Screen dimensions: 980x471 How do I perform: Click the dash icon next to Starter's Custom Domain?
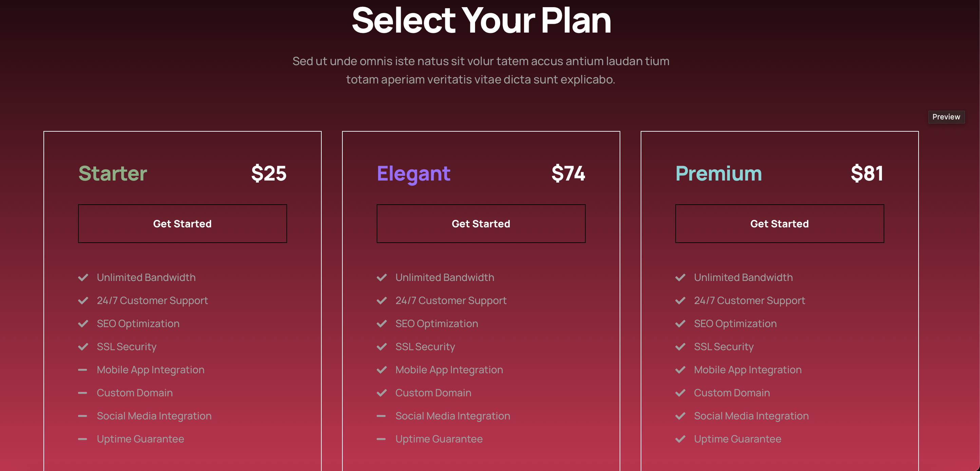[83, 393]
